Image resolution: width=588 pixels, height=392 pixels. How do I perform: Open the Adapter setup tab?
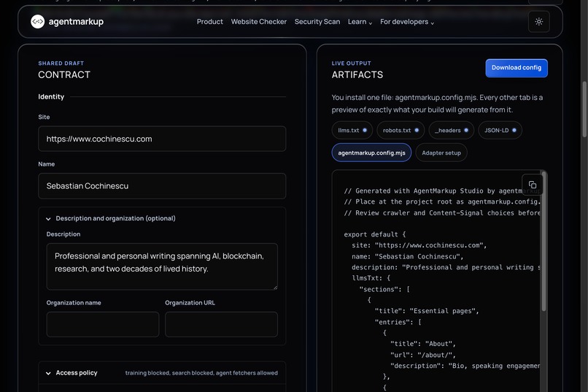click(441, 153)
